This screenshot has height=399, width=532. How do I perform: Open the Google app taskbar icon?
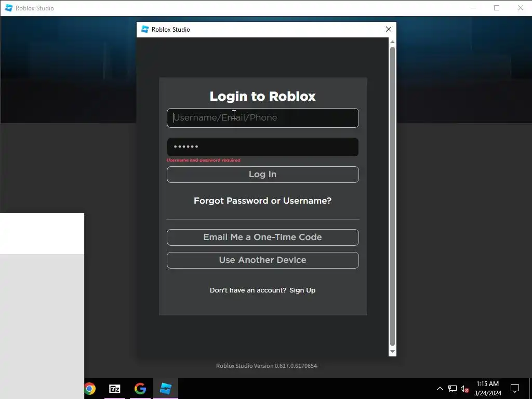[140, 389]
